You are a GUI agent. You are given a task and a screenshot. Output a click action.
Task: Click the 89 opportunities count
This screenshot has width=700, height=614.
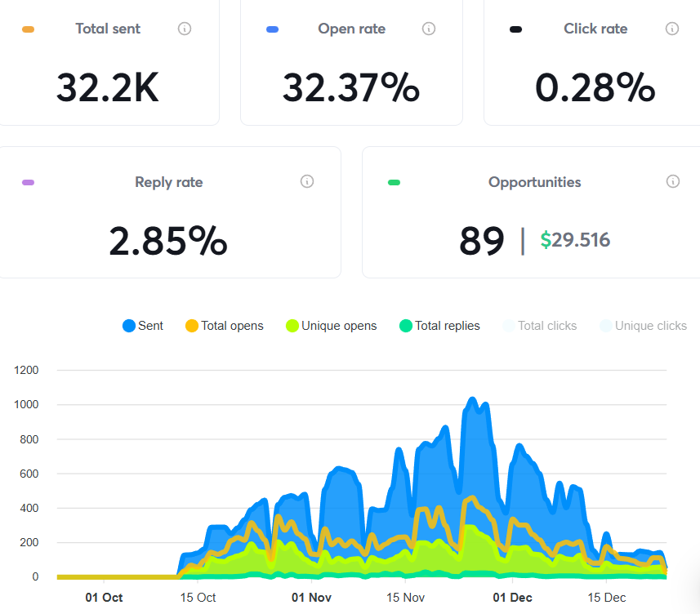481,240
